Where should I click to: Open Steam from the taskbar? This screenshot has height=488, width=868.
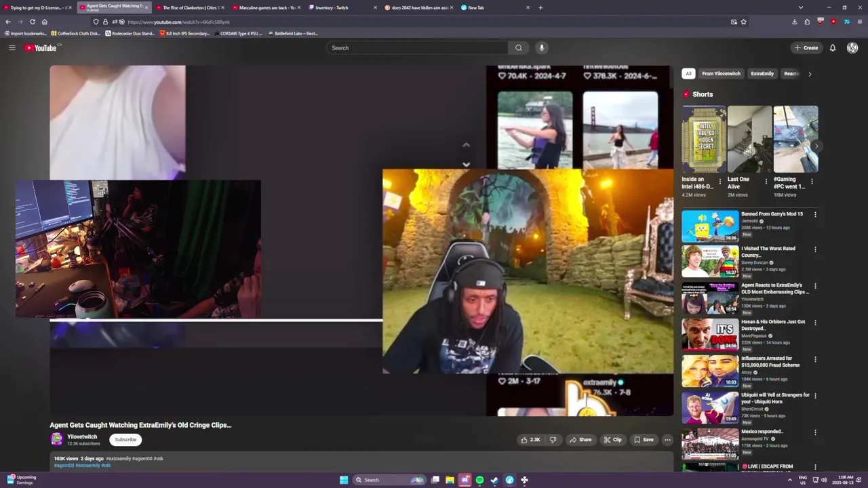tap(494, 480)
